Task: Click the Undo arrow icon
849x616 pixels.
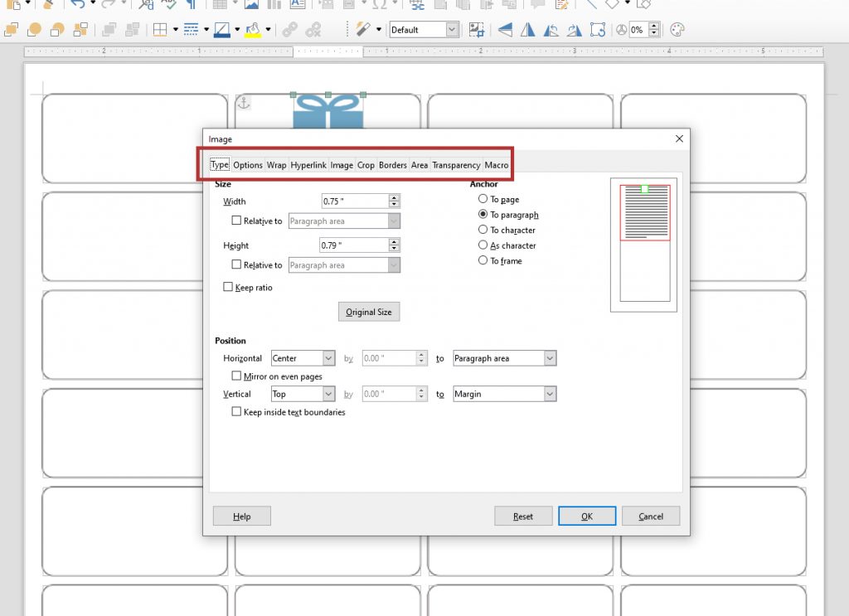Action: tap(77, 4)
